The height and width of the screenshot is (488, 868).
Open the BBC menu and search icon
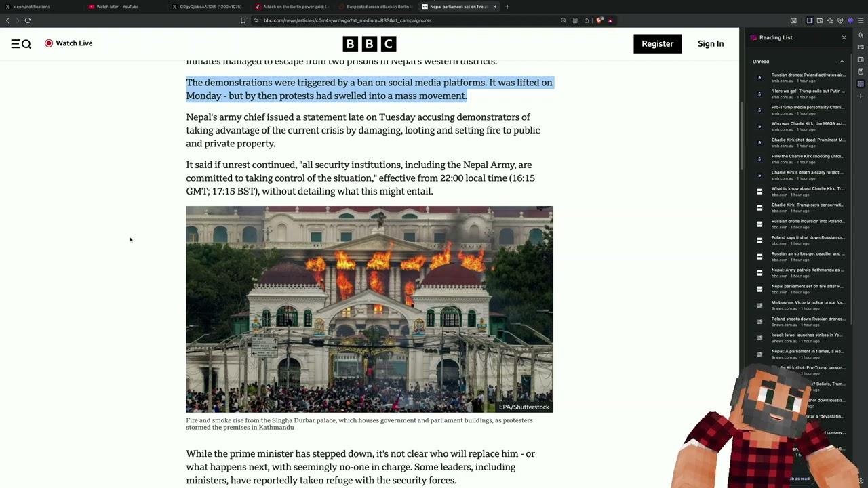click(21, 43)
